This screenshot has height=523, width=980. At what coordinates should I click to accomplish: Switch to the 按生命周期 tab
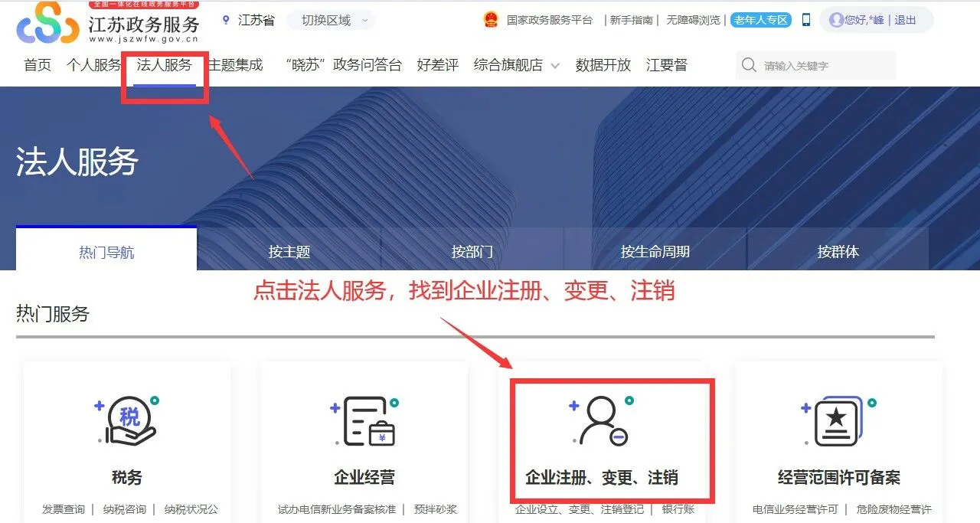(x=655, y=251)
